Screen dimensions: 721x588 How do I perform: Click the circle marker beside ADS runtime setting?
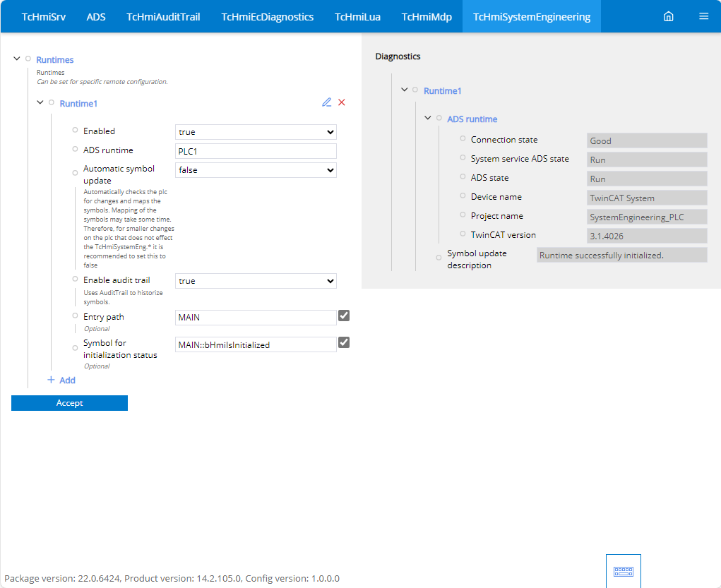[x=75, y=149]
